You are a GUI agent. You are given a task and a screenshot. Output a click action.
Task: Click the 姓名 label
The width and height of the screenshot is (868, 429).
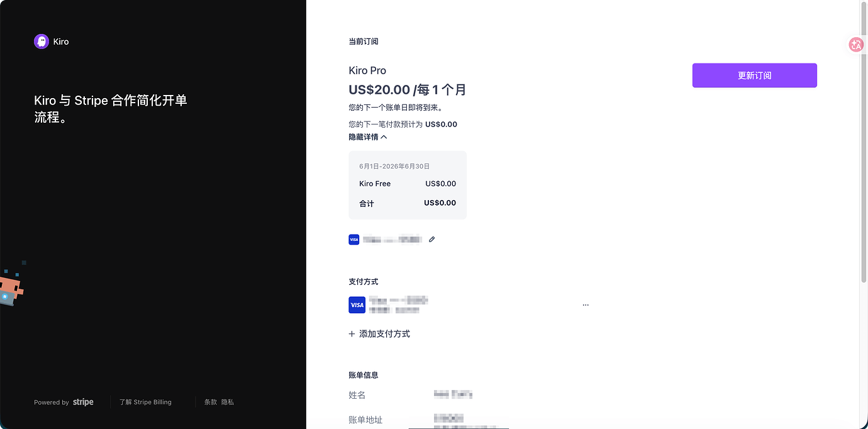coord(357,395)
